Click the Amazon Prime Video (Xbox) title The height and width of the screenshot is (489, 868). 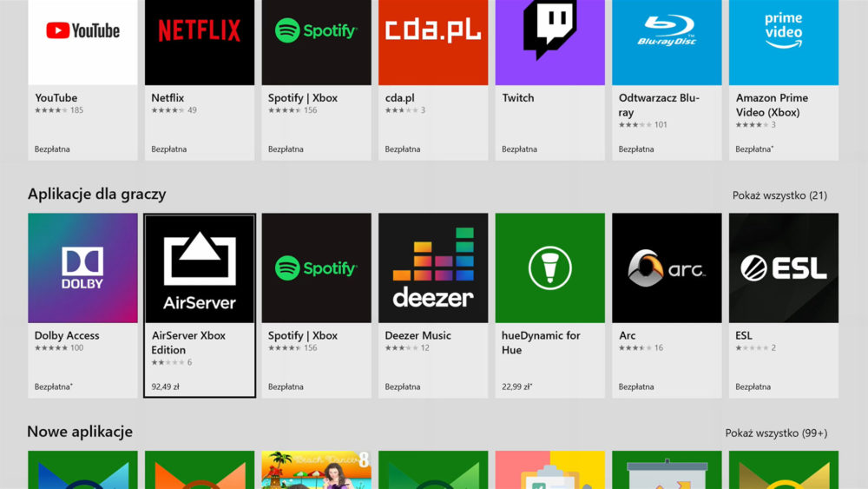pyautogui.click(x=772, y=105)
